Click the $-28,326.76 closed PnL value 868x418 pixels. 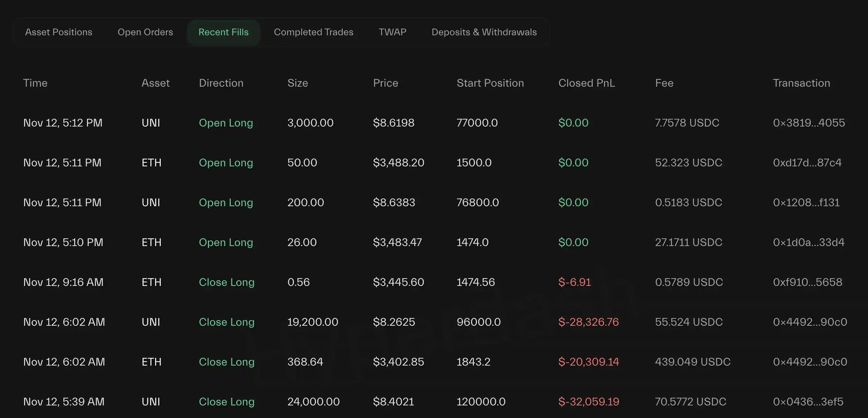tap(588, 322)
